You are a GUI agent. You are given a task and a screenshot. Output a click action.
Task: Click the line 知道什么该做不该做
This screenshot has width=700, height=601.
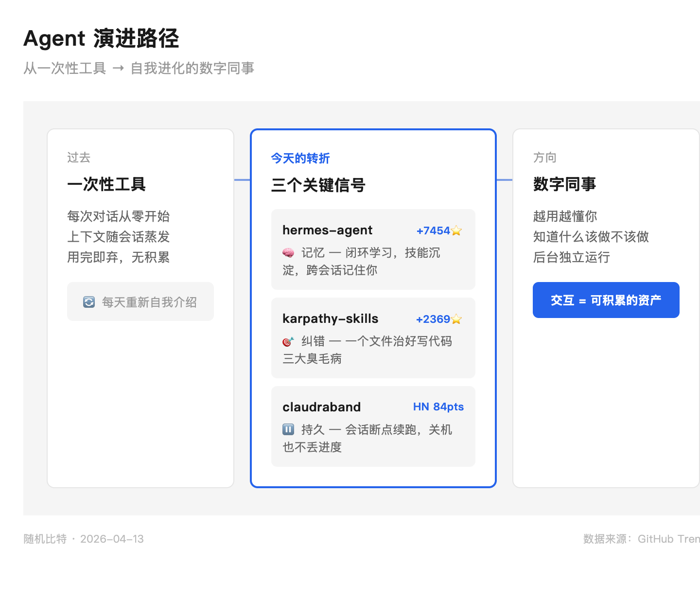click(591, 237)
